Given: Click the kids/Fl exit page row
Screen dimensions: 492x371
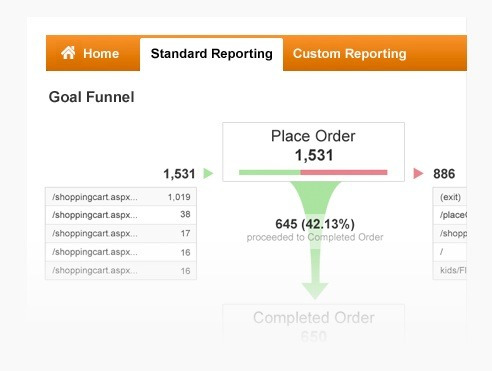Looking at the screenshot, I should (x=449, y=270).
